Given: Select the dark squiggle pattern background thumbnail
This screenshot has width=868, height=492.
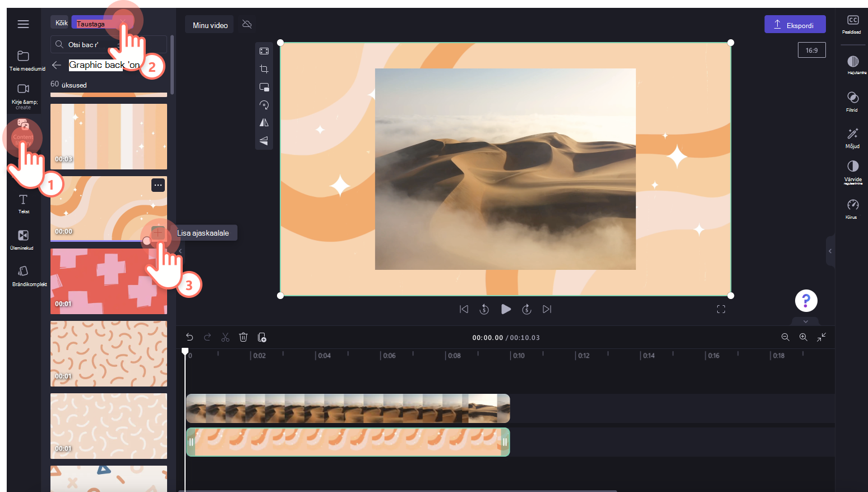Looking at the screenshot, I should (109, 353).
